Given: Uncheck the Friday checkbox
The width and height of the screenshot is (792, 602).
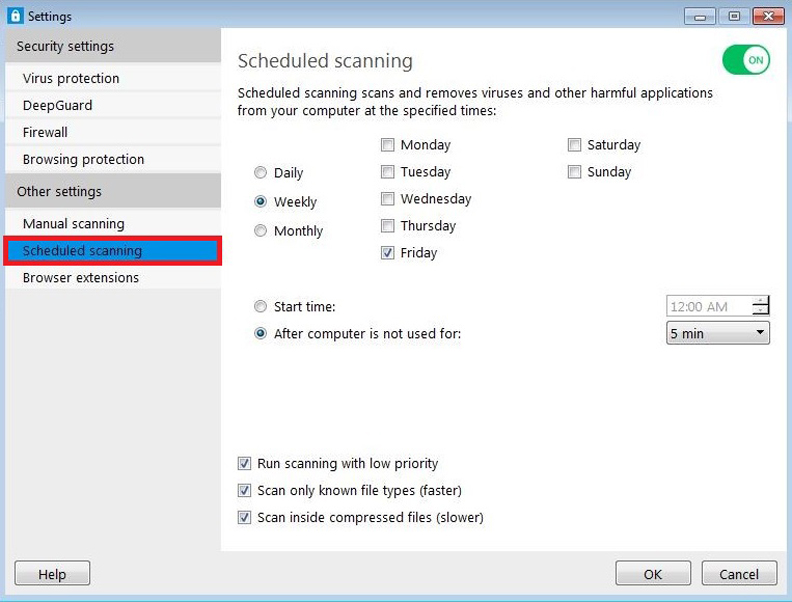Looking at the screenshot, I should [388, 253].
